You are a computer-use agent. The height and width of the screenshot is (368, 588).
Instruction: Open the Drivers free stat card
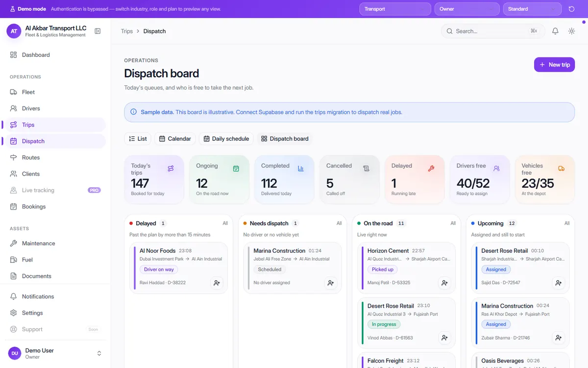coord(480,180)
